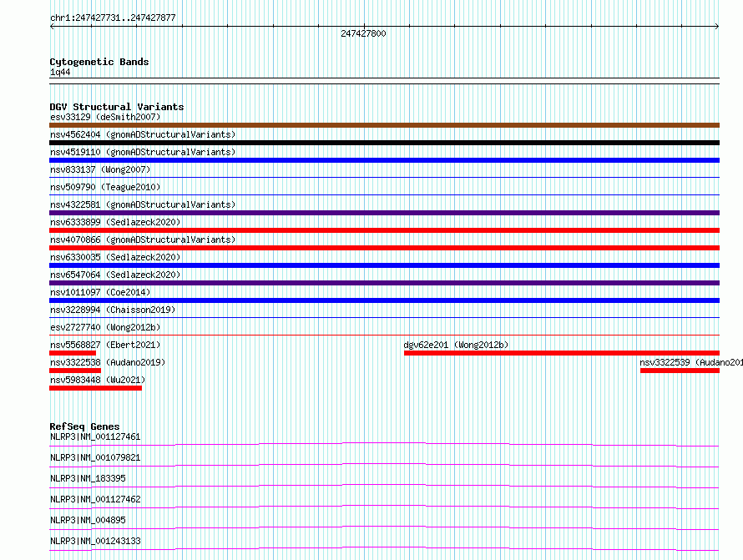Viewport: 743px width, 560px height.
Task: Click the DGV Structural Variants track heading
Action: click(x=116, y=107)
